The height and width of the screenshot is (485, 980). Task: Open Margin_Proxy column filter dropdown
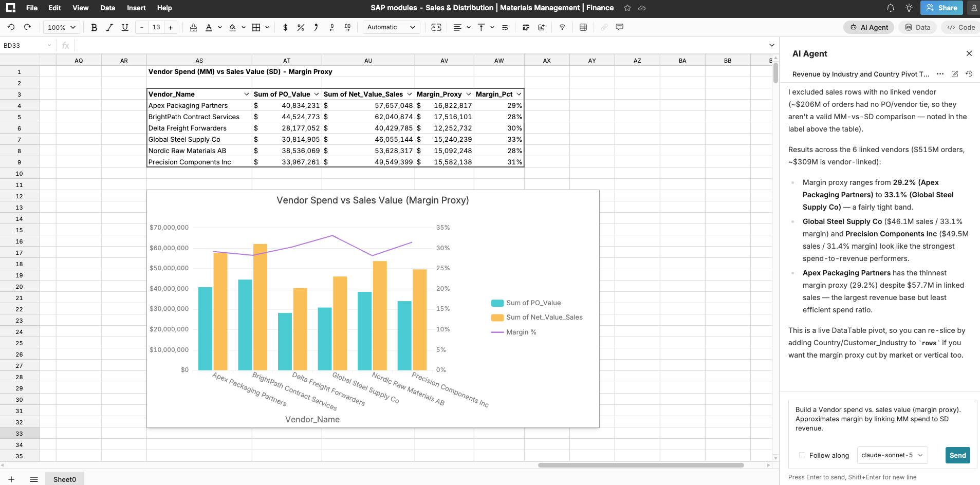tap(469, 94)
